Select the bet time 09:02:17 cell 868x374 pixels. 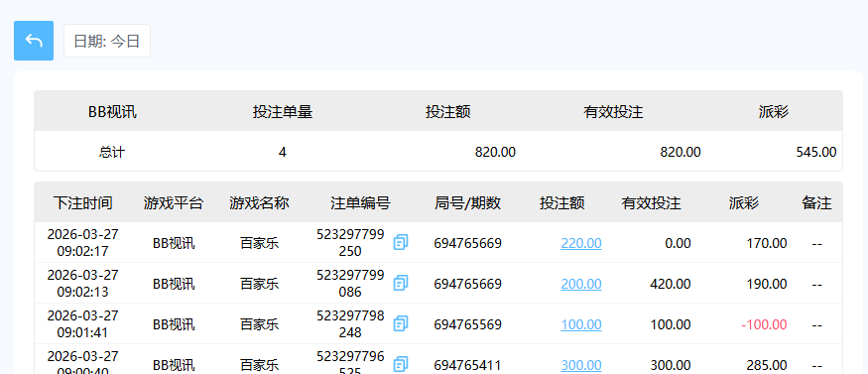click(83, 243)
